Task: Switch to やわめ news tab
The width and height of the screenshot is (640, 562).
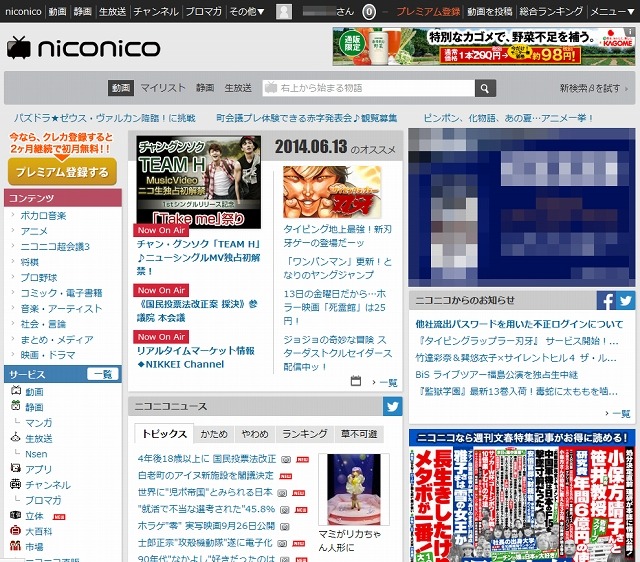Action: [255, 434]
